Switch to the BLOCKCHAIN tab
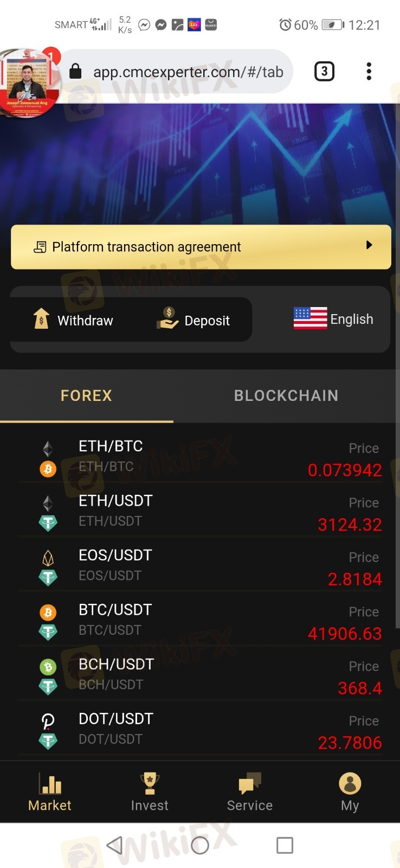Image resolution: width=400 pixels, height=868 pixels. pyautogui.click(x=286, y=395)
